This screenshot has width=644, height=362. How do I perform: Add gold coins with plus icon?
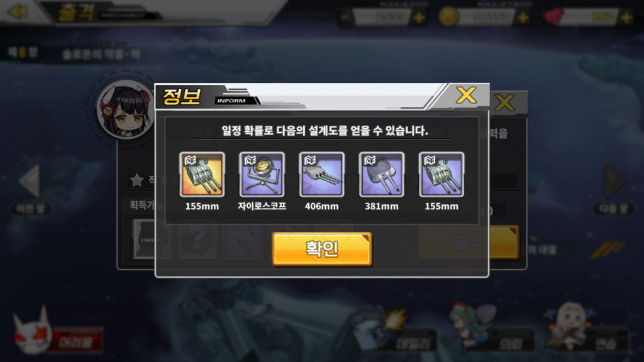pyautogui.click(x=523, y=18)
